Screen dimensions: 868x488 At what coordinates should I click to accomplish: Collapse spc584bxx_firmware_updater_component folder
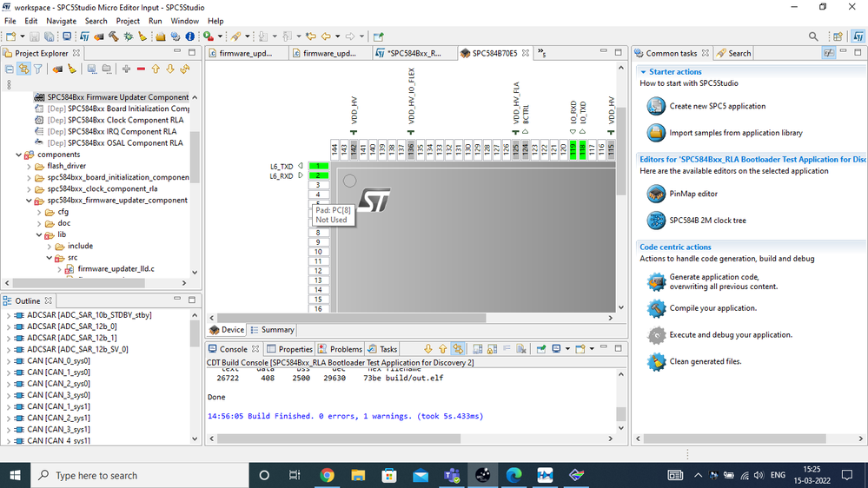(29, 201)
